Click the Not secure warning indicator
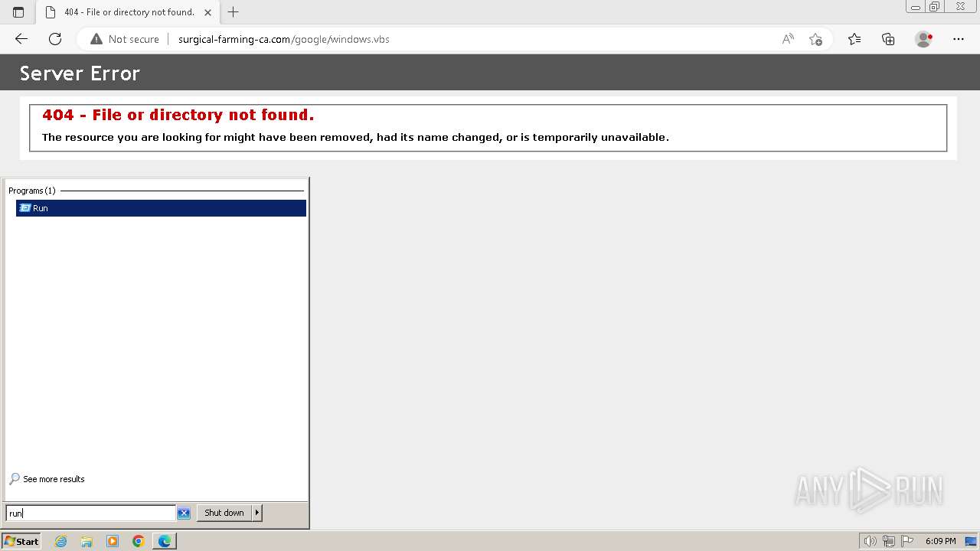The width and height of the screenshot is (980, 551). click(x=125, y=39)
